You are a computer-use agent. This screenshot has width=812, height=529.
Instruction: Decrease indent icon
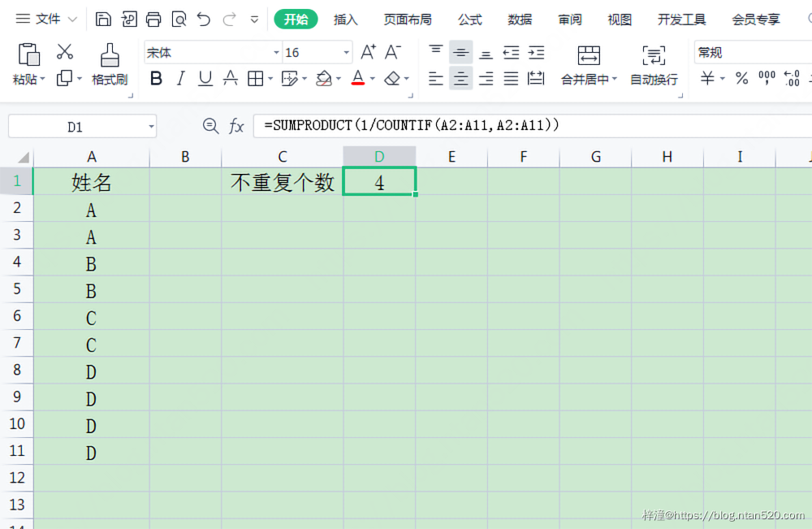pyautogui.click(x=511, y=52)
